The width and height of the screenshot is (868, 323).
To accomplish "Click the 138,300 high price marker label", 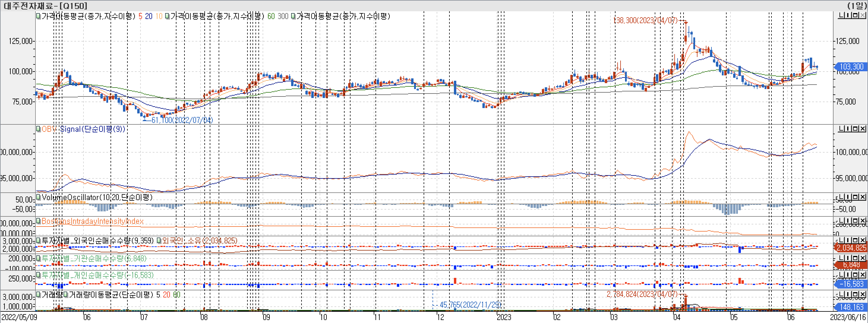I will [645, 20].
